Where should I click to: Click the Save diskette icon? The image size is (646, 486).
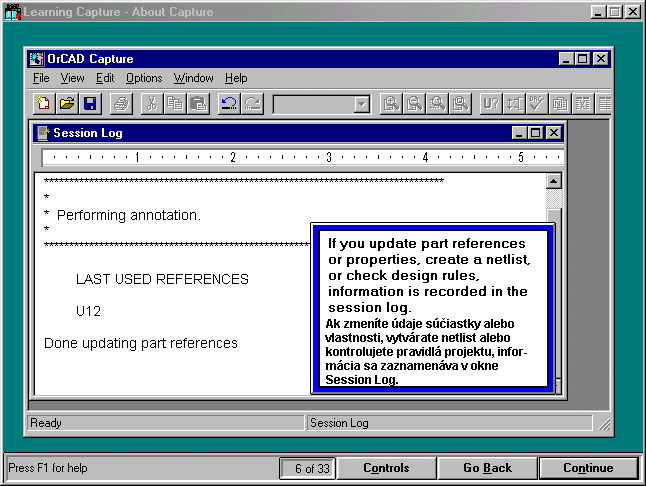coord(90,103)
